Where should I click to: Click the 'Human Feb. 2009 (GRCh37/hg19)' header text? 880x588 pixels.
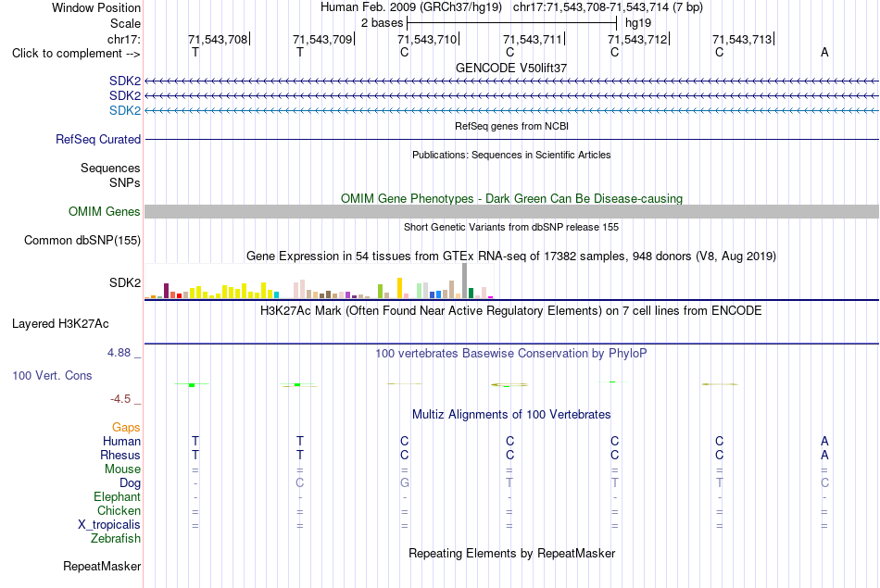click(411, 7)
